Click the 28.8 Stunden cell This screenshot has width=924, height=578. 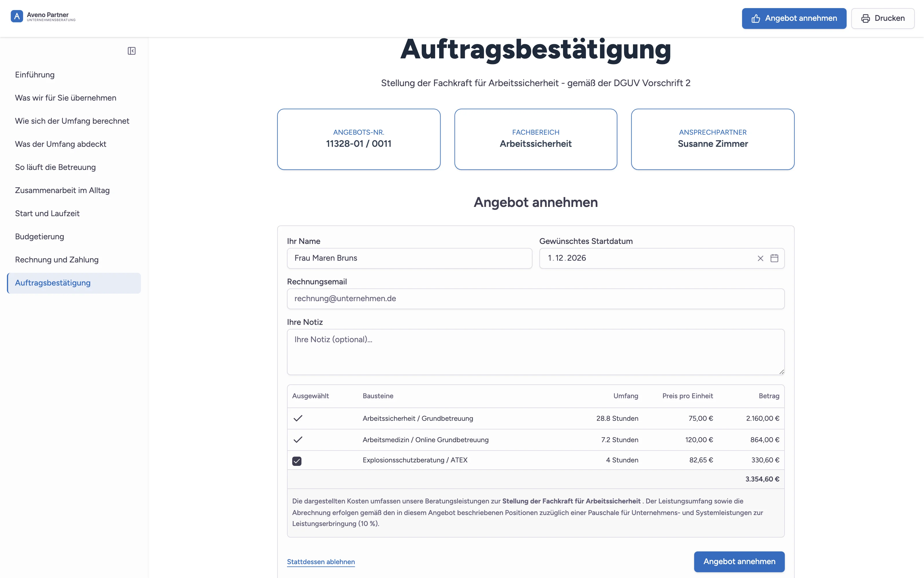click(x=617, y=418)
